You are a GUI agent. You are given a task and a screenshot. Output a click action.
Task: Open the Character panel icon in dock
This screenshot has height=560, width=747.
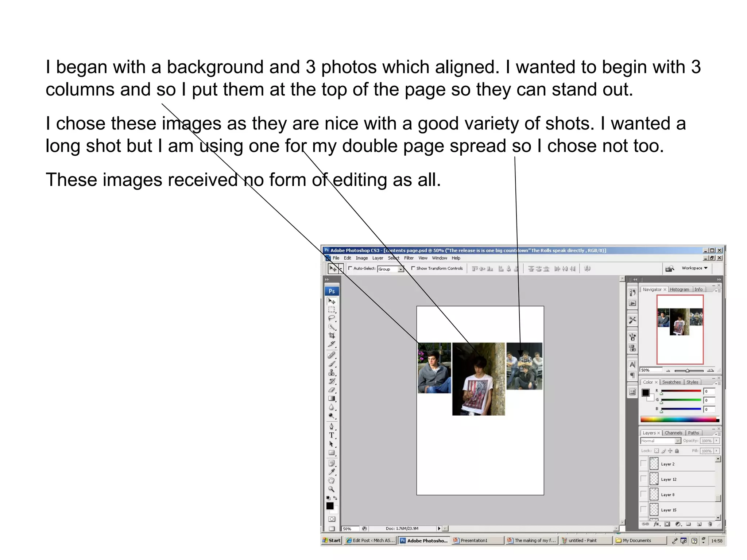(x=632, y=365)
